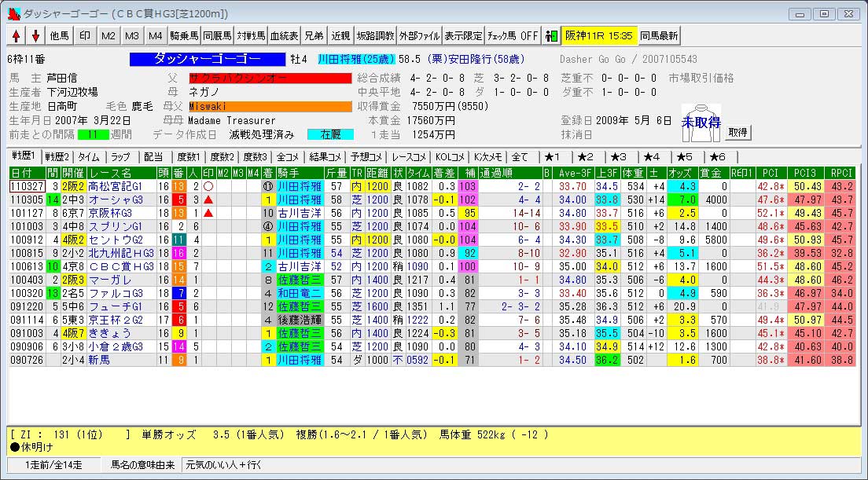
Task: Switch to the タイム tab
Action: (x=89, y=156)
